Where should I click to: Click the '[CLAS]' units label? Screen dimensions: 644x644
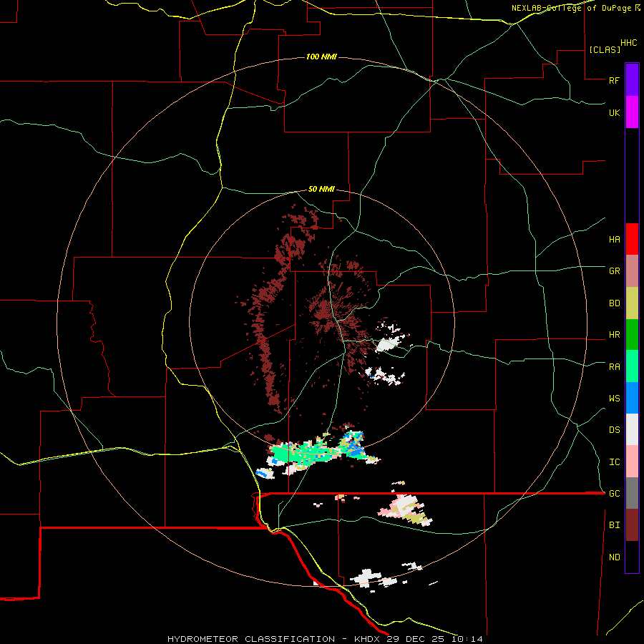(605, 49)
